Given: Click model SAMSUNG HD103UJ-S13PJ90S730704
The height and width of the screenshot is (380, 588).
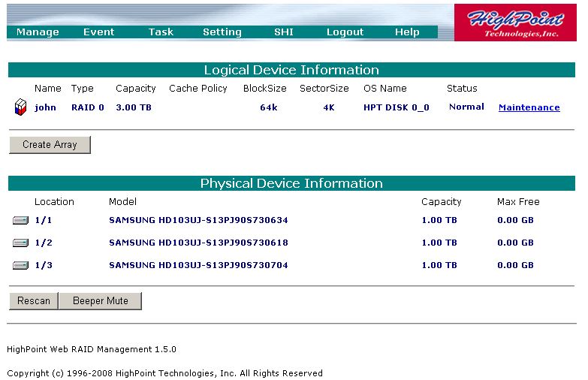Looking at the screenshot, I should point(198,265).
